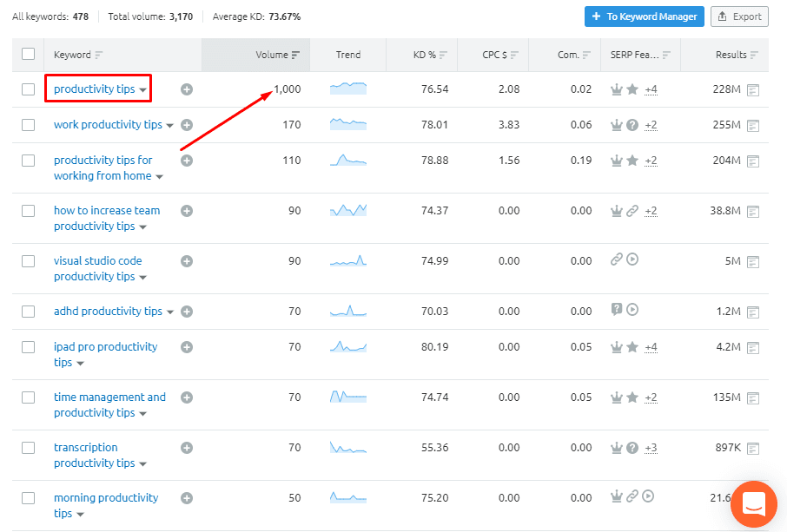This screenshot has height=532, width=787.
Task: Open the 'work productivity tips' keyword link
Action: click(x=108, y=125)
